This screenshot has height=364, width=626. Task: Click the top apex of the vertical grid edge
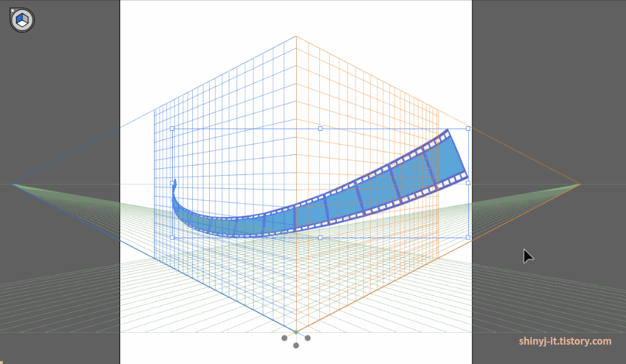pos(296,36)
